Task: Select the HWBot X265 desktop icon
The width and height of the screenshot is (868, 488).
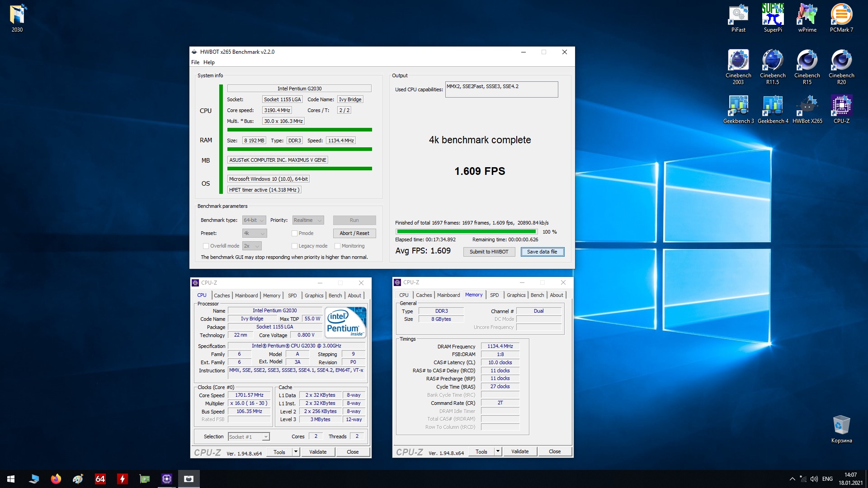Action: point(807,109)
